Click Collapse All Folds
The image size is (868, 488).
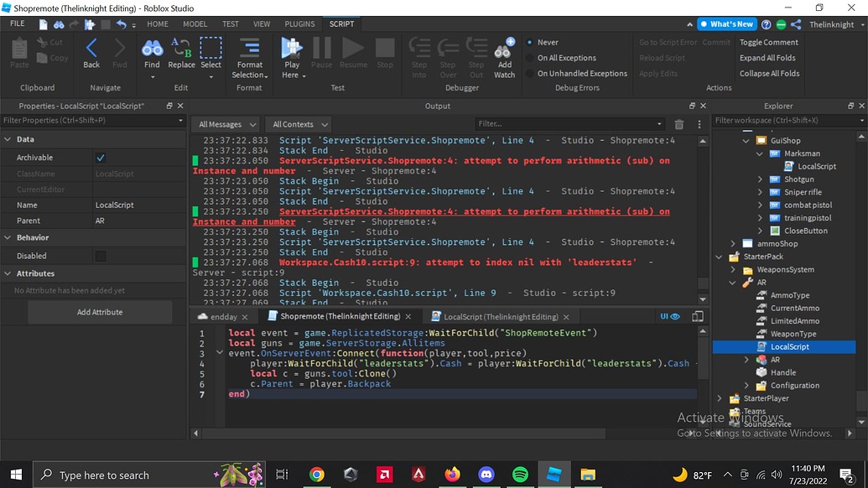click(x=770, y=73)
